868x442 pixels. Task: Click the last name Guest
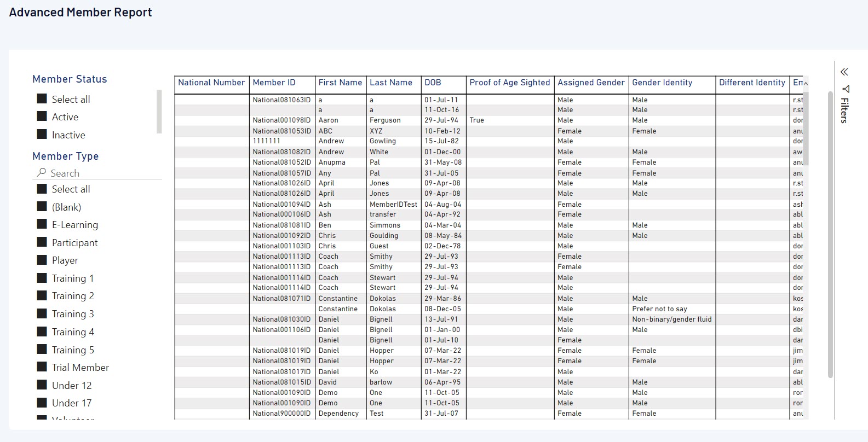(379, 246)
